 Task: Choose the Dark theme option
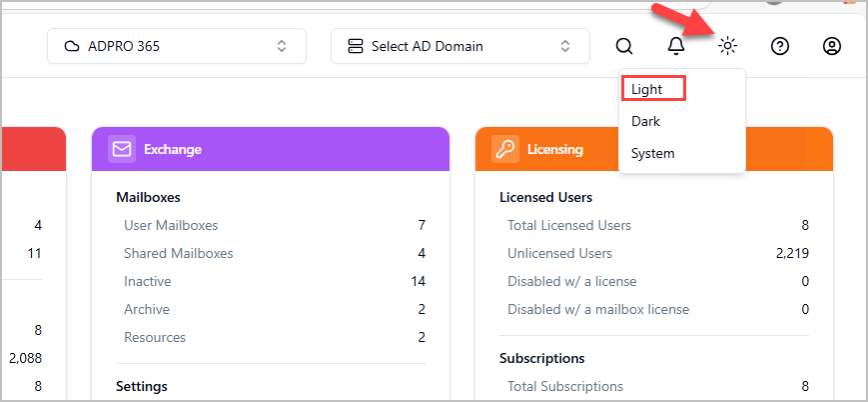(x=646, y=121)
